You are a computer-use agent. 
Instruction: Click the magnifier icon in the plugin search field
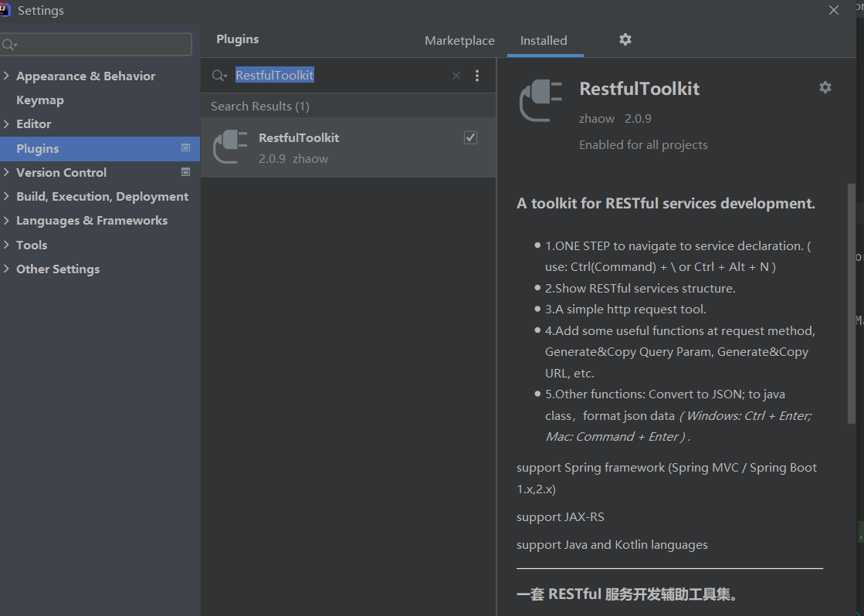point(220,76)
